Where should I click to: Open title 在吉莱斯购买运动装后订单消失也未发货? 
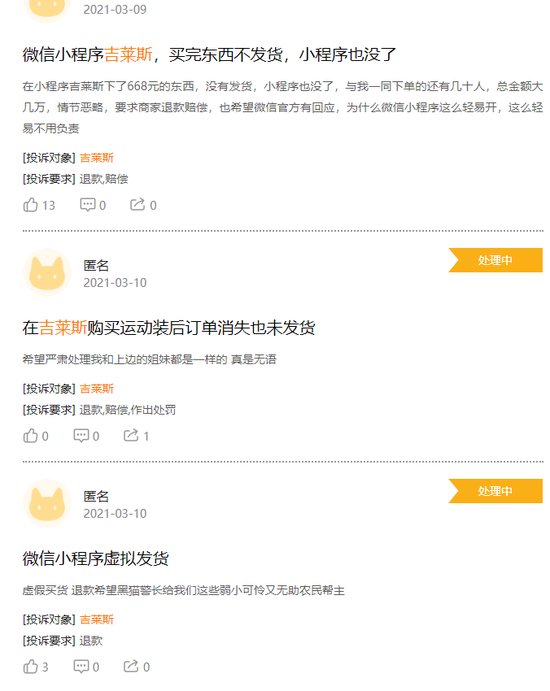coord(169,328)
